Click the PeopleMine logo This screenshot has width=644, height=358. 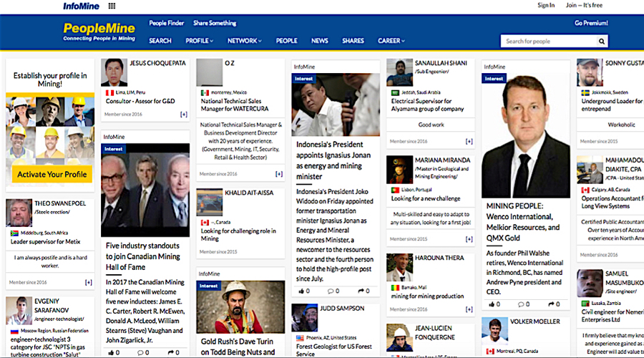point(99,32)
